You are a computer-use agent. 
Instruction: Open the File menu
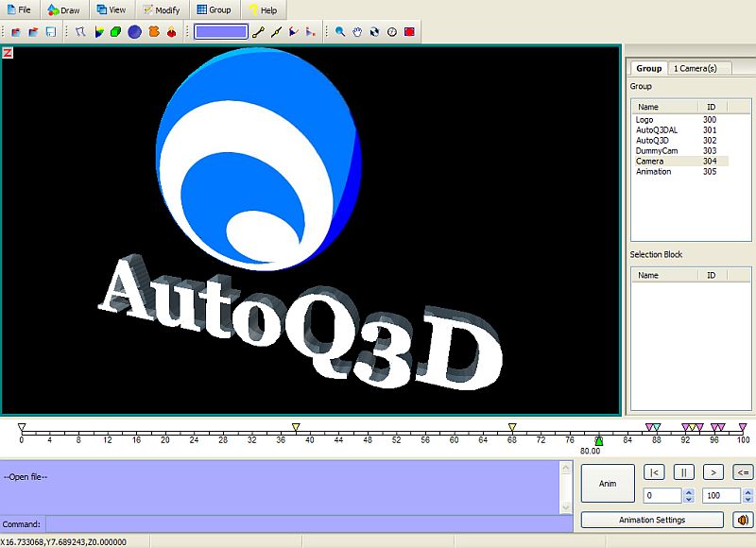coord(19,9)
